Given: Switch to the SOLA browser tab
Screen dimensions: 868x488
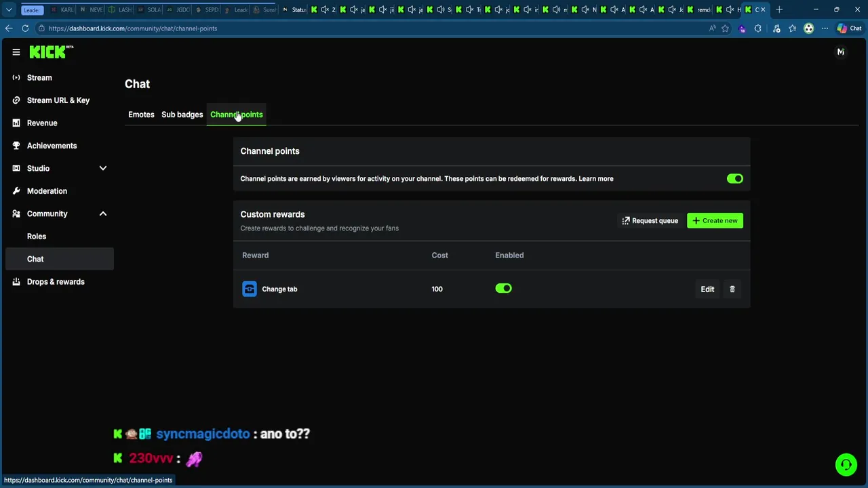Looking at the screenshot, I should pyautogui.click(x=149, y=9).
